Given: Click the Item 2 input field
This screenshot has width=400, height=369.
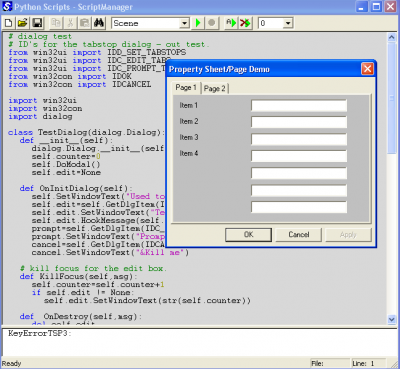Looking at the screenshot, I should 299,122.
